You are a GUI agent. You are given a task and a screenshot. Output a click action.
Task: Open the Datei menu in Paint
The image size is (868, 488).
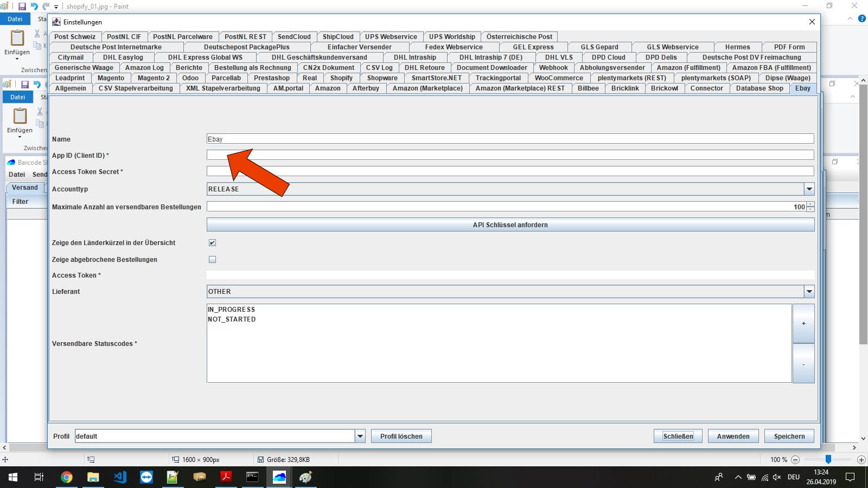(15, 19)
